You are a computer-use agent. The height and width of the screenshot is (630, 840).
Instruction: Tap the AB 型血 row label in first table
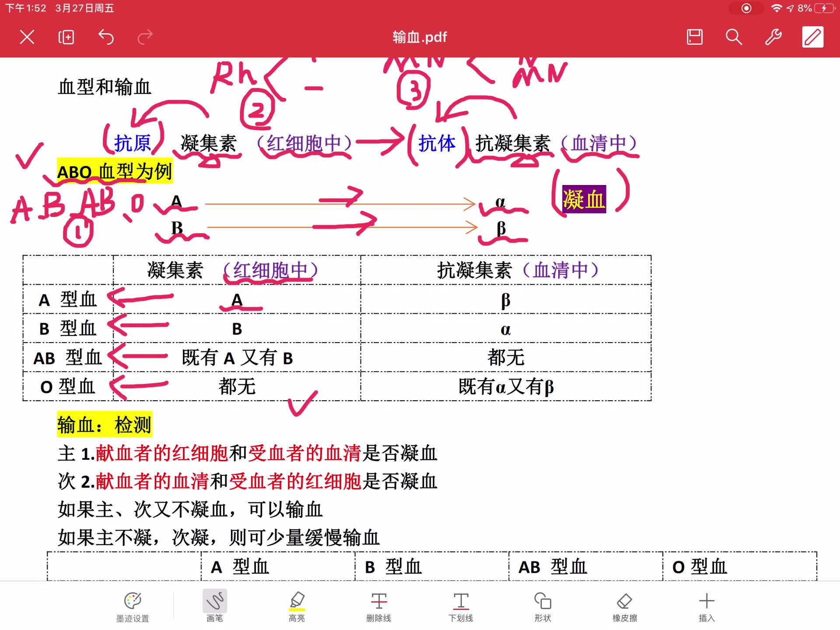68,358
